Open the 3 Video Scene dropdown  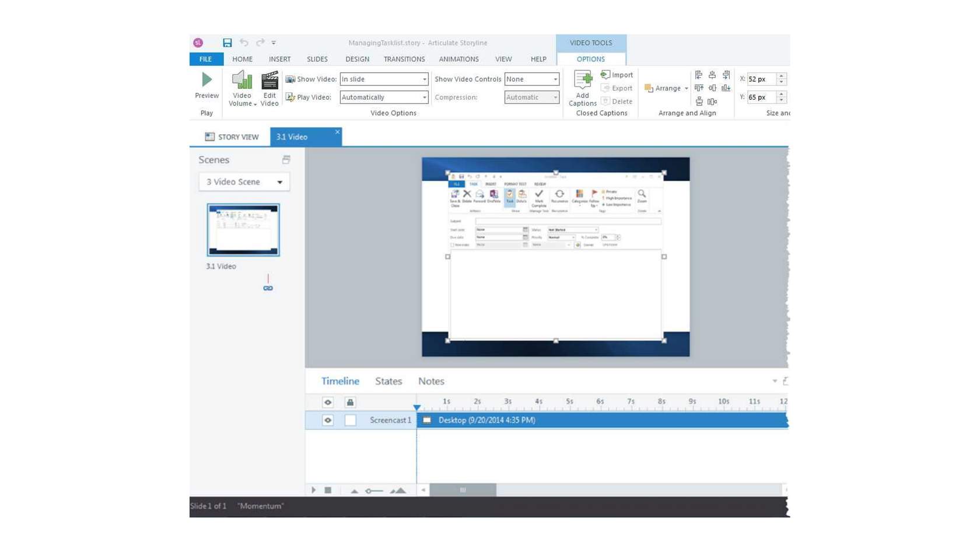244,182
